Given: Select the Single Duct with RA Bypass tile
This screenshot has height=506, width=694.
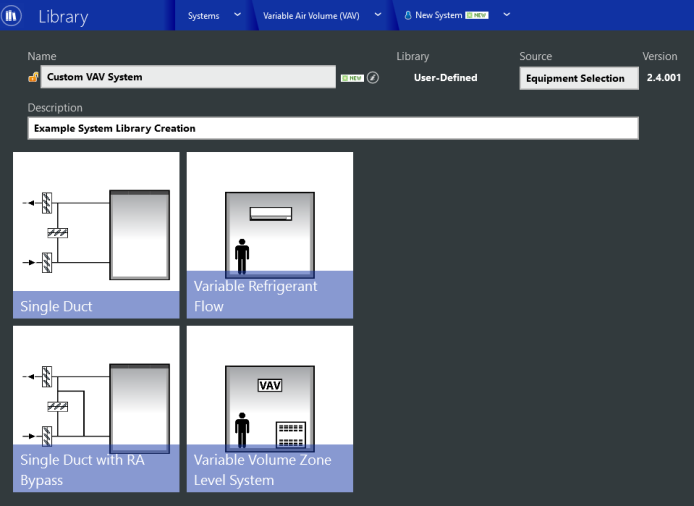Looking at the screenshot, I should pyautogui.click(x=96, y=409).
